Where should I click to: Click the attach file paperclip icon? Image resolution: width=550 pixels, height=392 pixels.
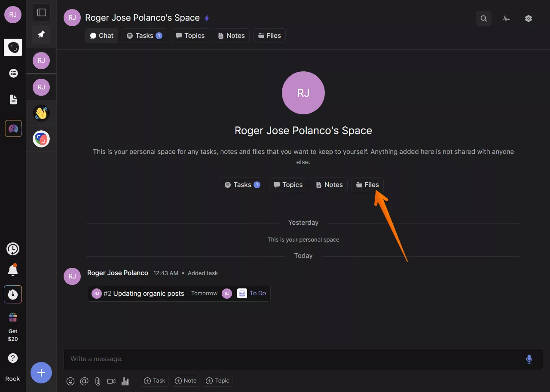coord(98,381)
